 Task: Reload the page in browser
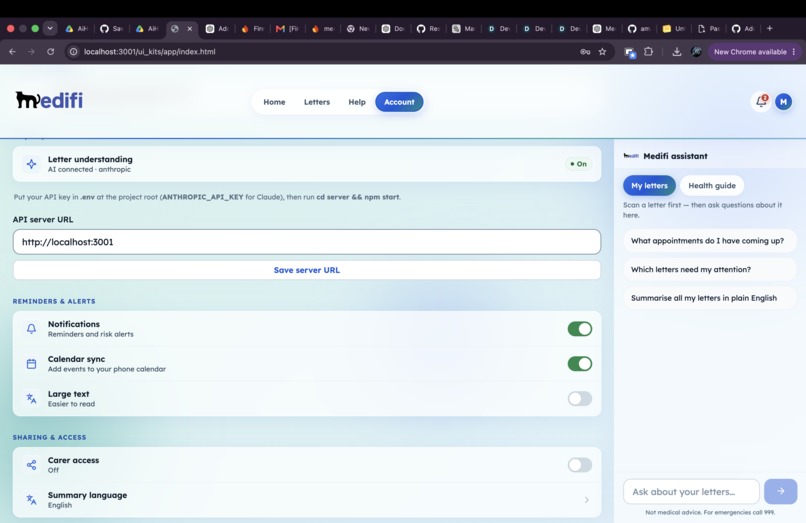tap(50, 51)
